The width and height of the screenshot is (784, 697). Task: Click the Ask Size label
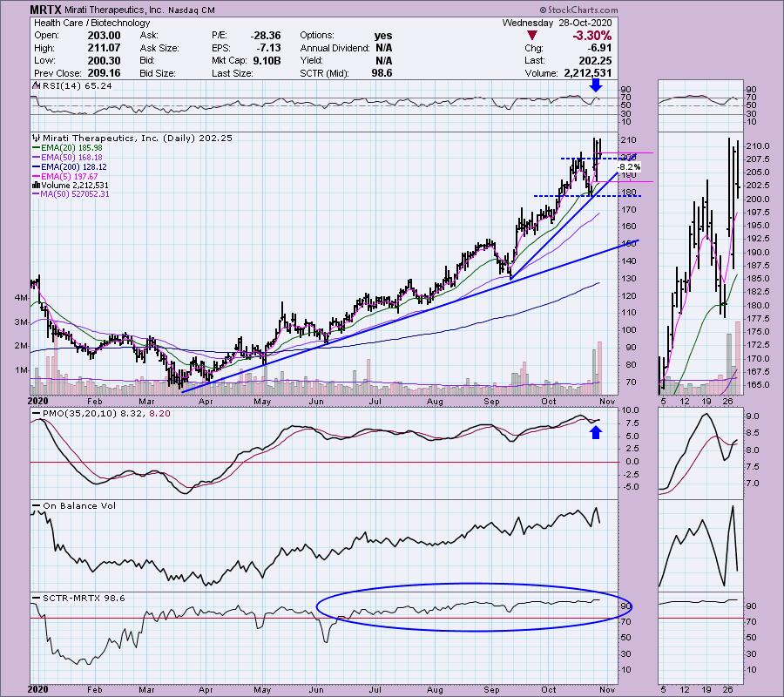(159, 48)
